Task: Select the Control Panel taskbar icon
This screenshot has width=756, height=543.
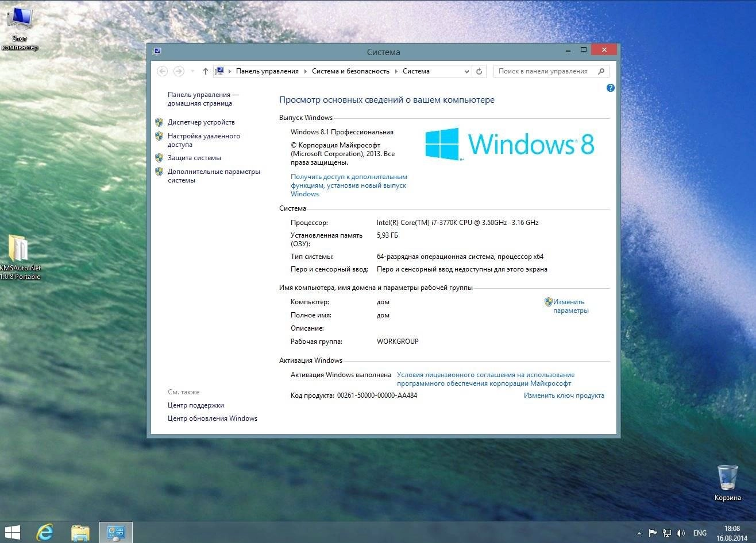Action: [116, 532]
